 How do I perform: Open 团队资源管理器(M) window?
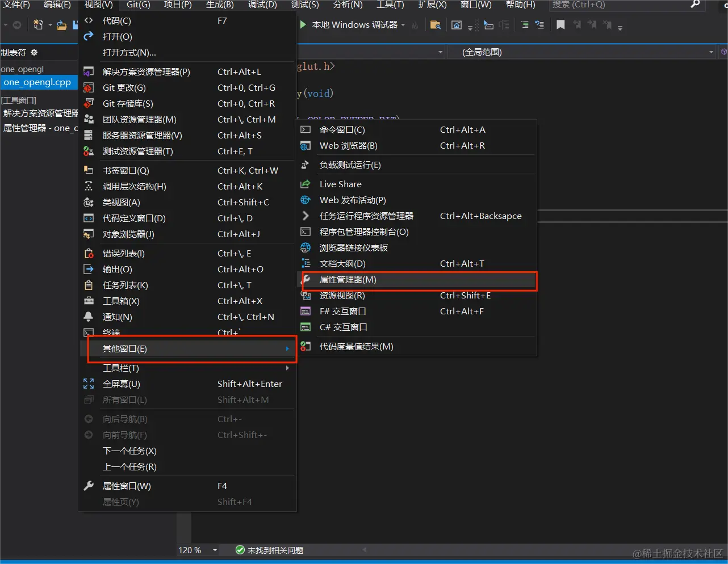pos(188,120)
